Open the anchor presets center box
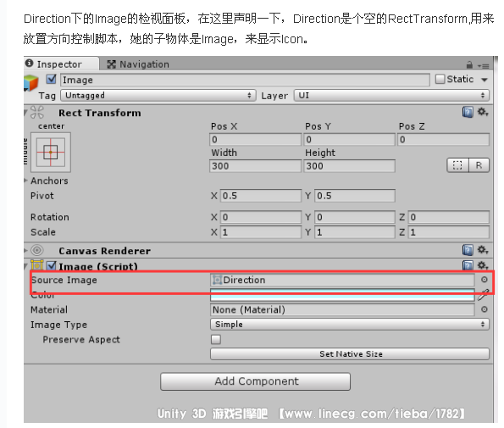504x428 pixels. pos(51,152)
